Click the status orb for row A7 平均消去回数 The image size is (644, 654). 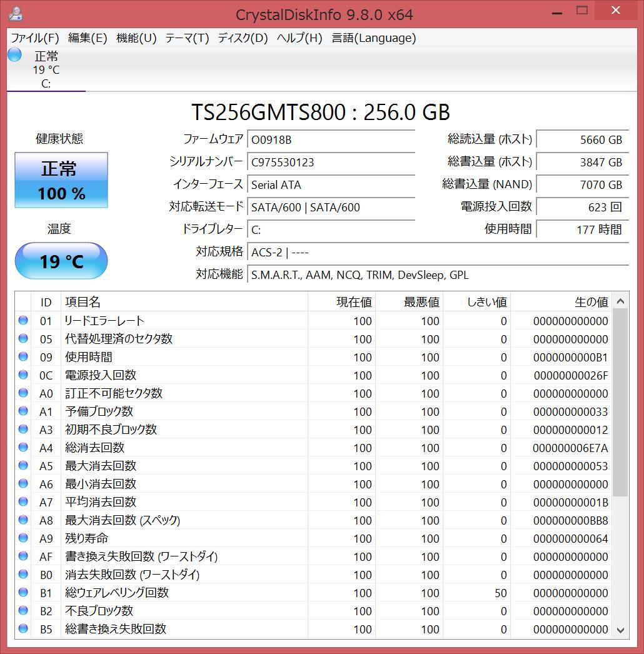point(23,502)
